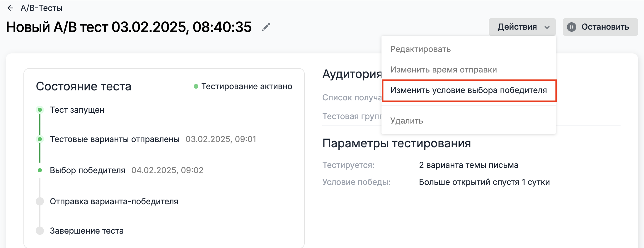Select Редактировать from the actions menu
This screenshot has height=248, width=644.
coord(420,49)
